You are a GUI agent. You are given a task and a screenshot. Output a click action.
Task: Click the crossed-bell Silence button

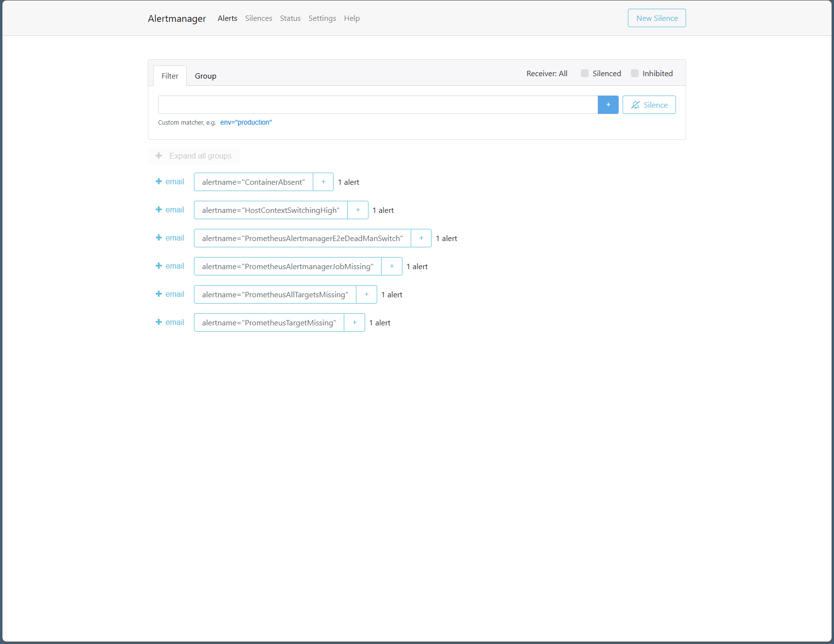(649, 105)
